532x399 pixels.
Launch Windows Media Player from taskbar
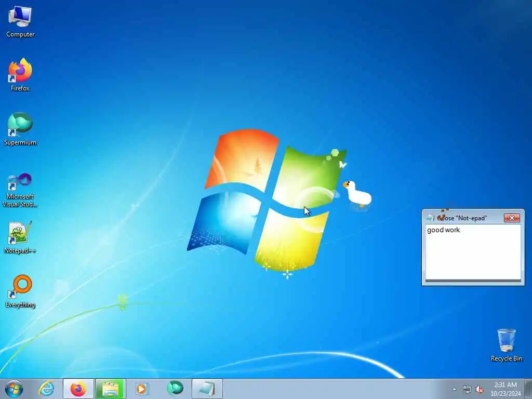(x=141, y=389)
